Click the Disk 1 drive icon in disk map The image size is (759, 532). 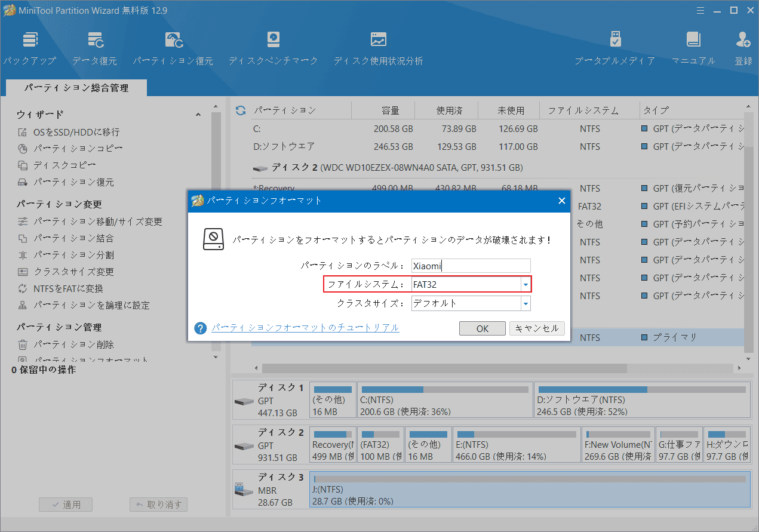tap(243, 401)
